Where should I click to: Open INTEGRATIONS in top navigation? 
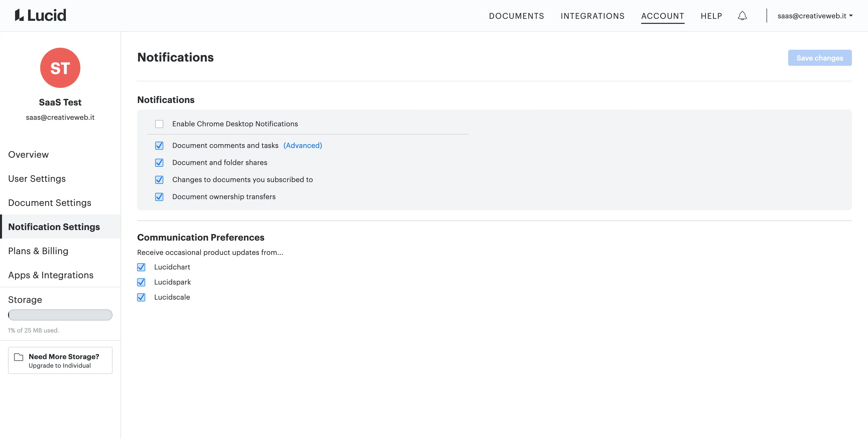(x=593, y=16)
